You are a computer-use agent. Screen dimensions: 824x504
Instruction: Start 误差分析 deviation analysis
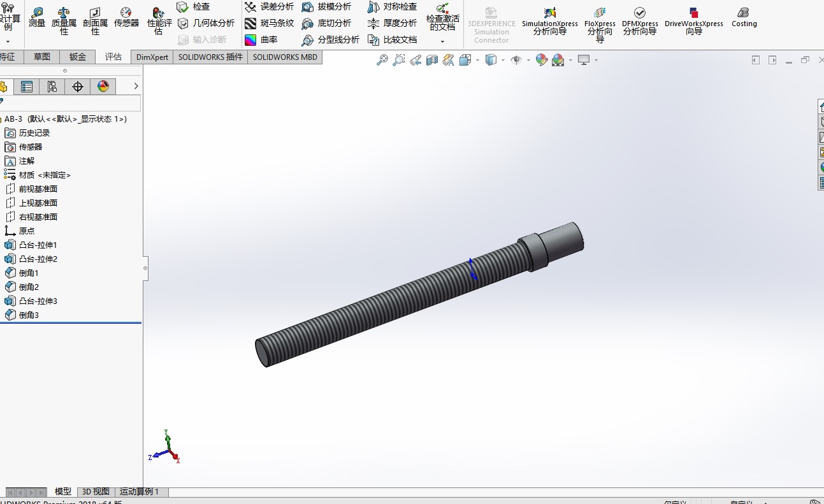270,6
